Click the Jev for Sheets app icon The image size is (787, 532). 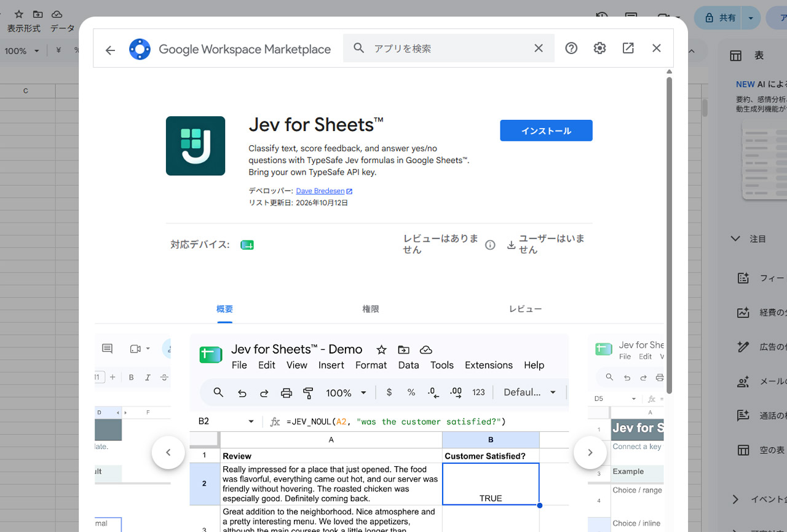(x=196, y=146)
